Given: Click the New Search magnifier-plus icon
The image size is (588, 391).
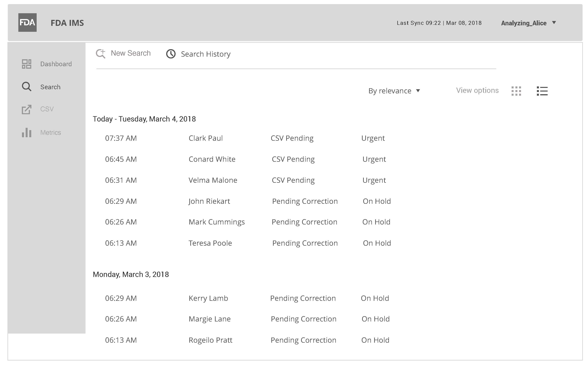Looking at the screenshot, I should pos(101,54).
